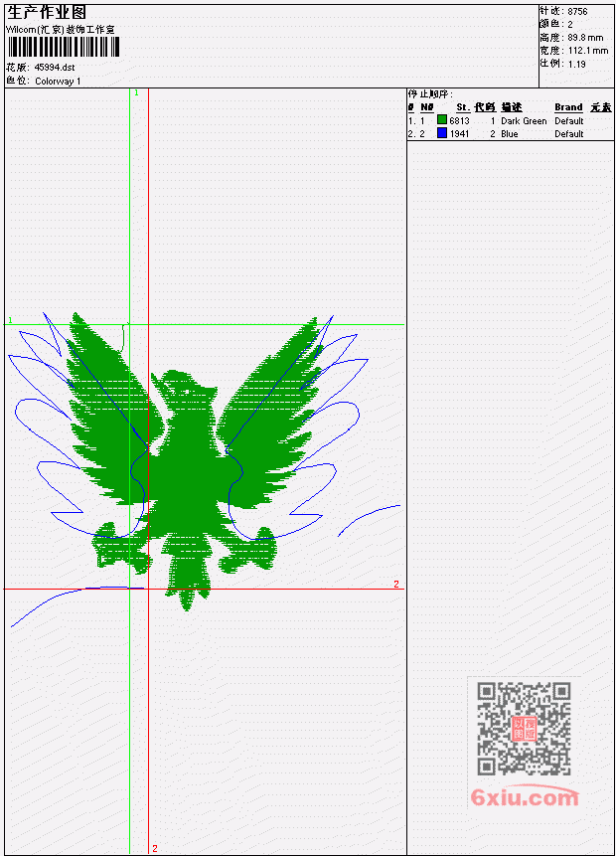Click the red stamp in QR center

(524, 729)
